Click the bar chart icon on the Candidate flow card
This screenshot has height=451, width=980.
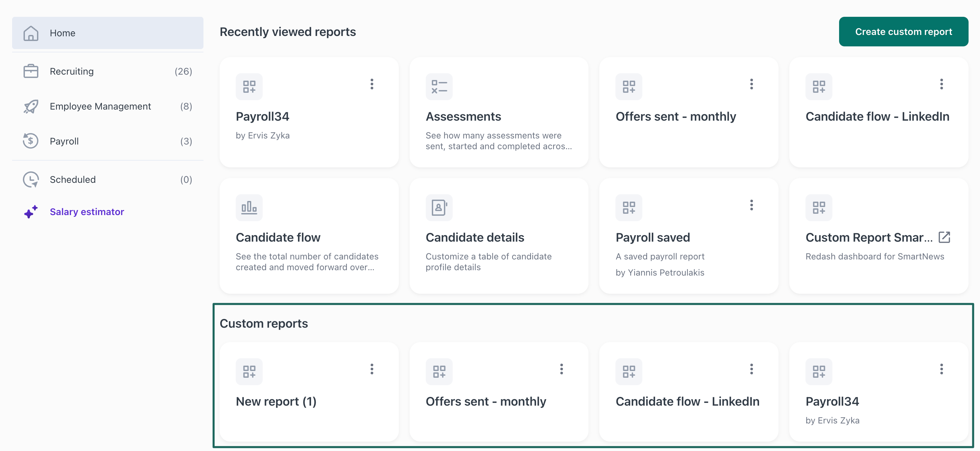(x=249, y=208)
